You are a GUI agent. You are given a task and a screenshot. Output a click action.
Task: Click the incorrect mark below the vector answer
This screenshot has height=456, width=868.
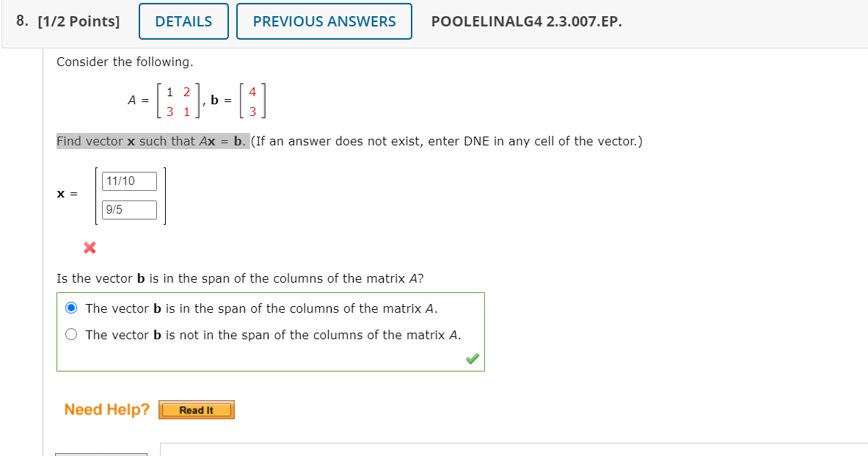coord(88,247)
